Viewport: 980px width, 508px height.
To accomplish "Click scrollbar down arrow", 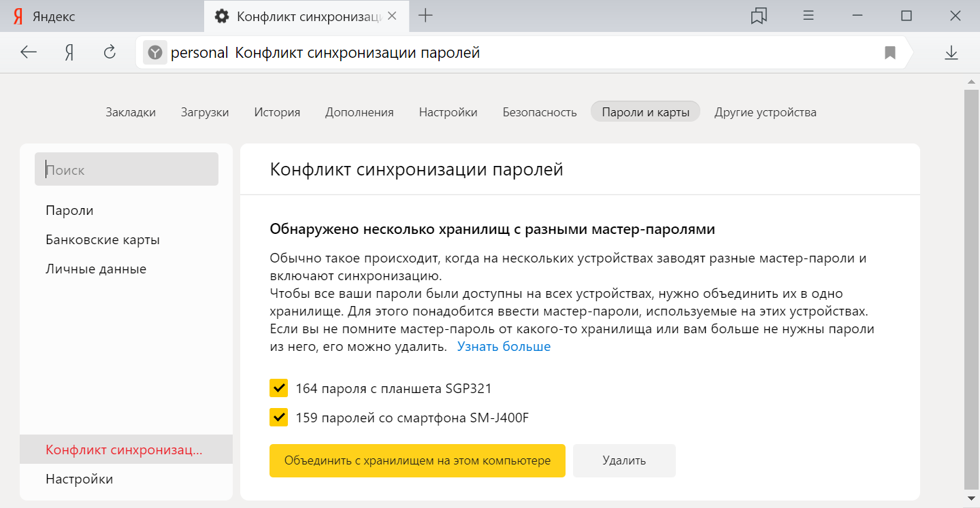I will point(971,499).
